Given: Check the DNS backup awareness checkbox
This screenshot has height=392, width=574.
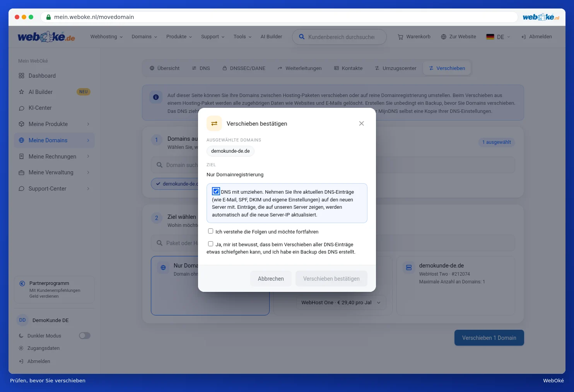Looking at the screenshot, I should click(x=210, y=244).
